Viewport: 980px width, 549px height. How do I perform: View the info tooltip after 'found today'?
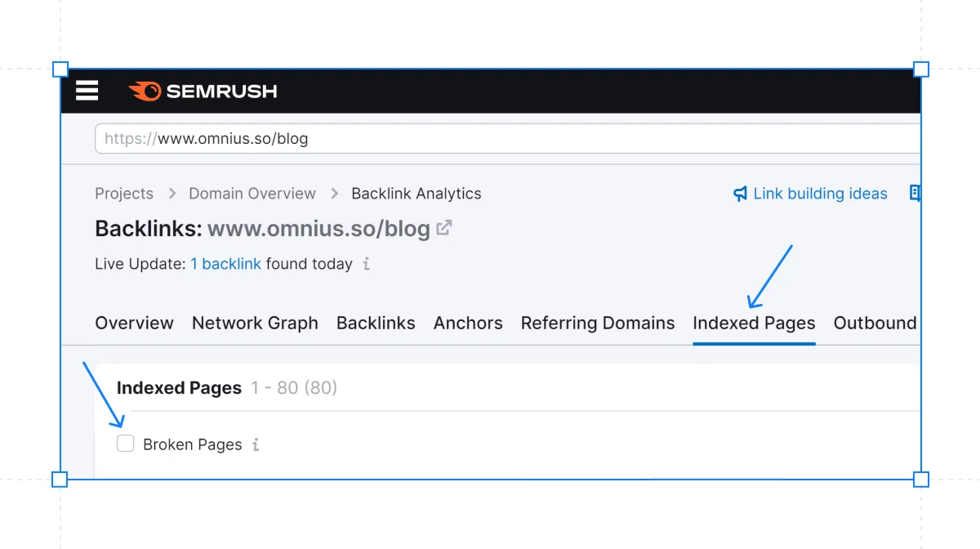click(x=366, y=264)
